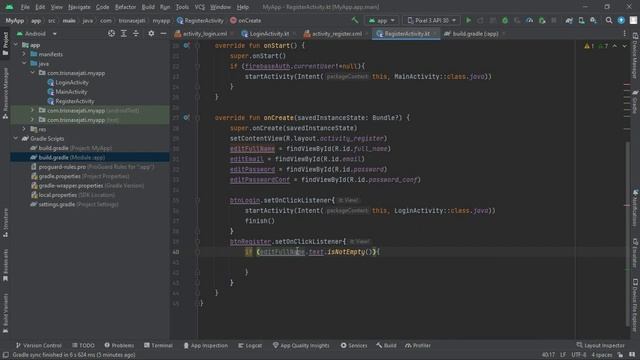Toggle the Build Variants side tab
The width and height of the screenshot is (640, 360).
[x=5, y=313]
